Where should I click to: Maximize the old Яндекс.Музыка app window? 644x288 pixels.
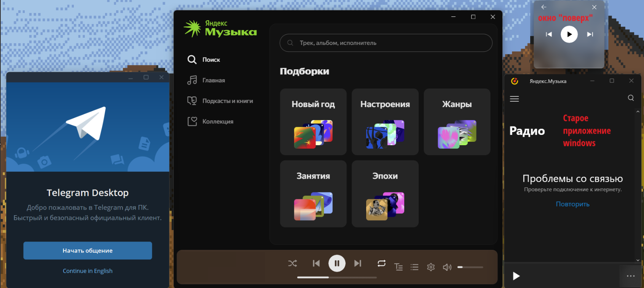[x=612, y=81]
